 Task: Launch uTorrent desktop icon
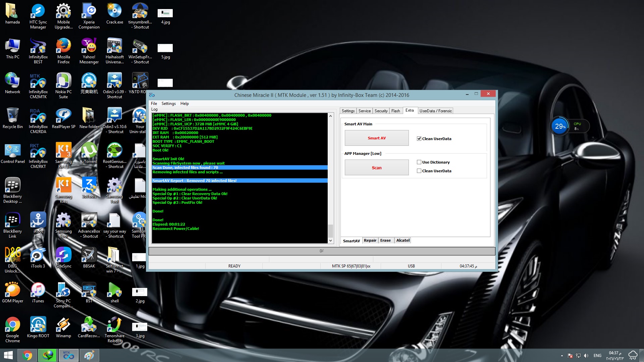pos(89,153)
